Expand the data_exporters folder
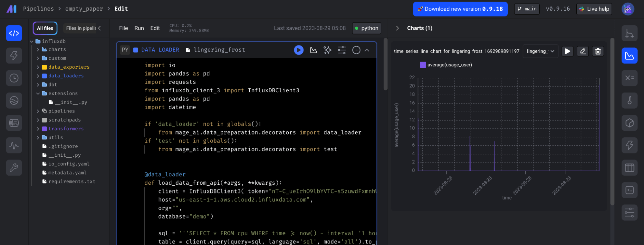This screenshot has height=245, width=644. tap(38, 67)
